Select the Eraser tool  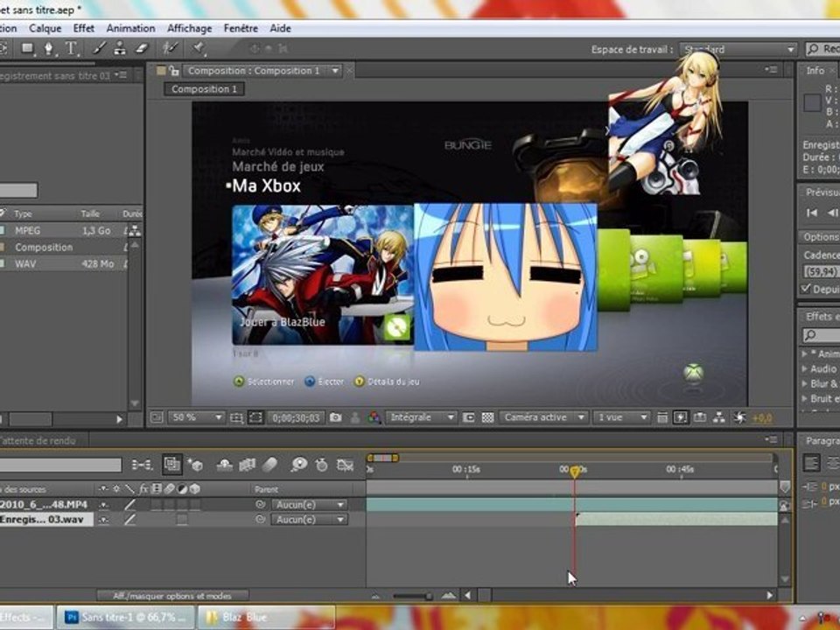tap(141, 49)
